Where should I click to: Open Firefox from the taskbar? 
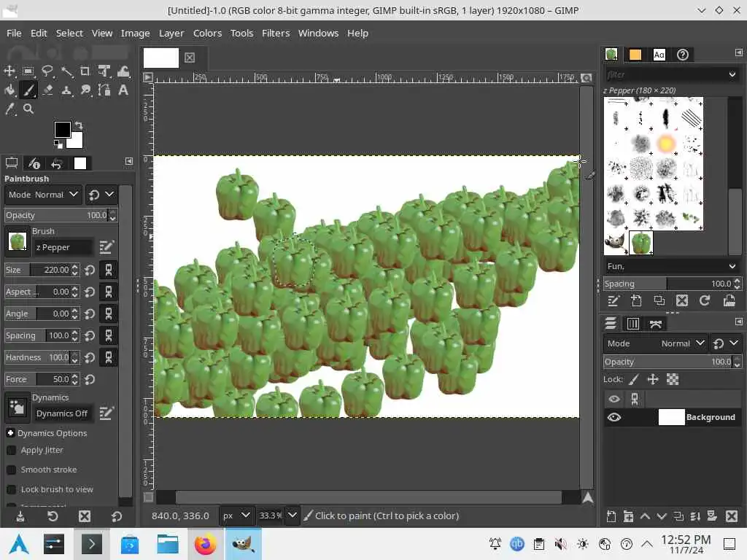(x=205, y=544)
